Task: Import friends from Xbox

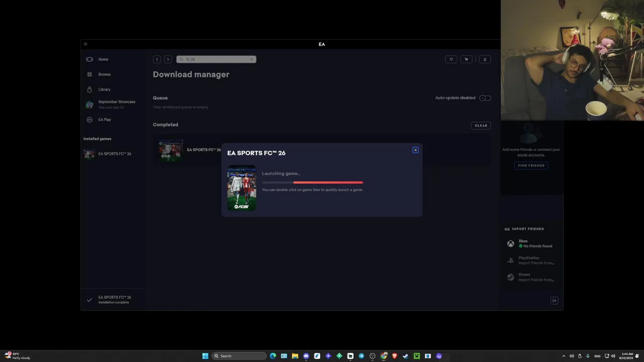Action: pos(531,244)
